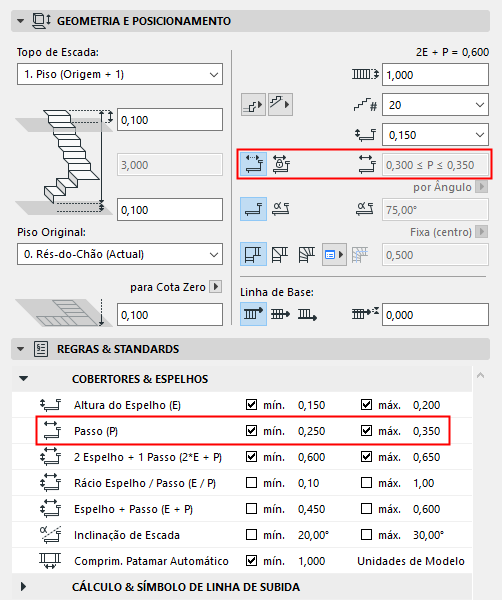Uncheck Comprim. Patamar Automático mín. checkbox
Image resolution: width=502 pixels, height=600 pixels.
(251, 561)
